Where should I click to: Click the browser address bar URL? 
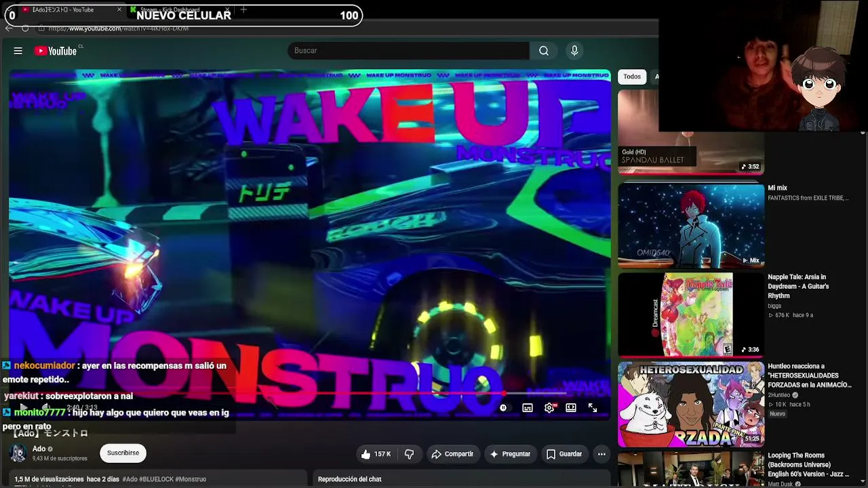(119, 28)
